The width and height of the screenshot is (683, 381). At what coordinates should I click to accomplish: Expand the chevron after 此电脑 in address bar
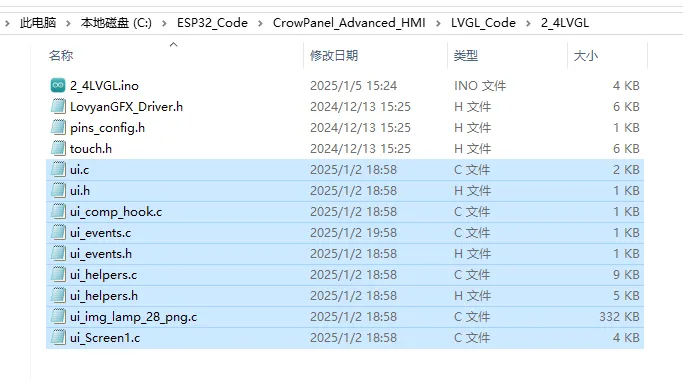click(68, 23)
